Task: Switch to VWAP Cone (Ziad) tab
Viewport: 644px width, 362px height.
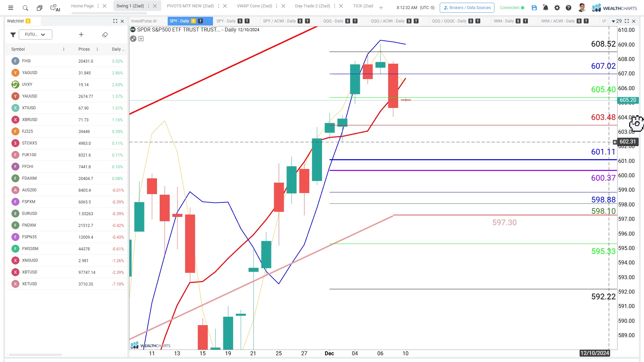Action: pos(254,6)
